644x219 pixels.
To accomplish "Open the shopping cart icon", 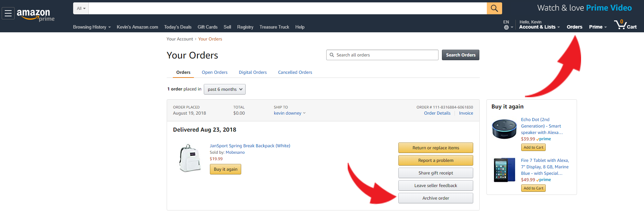I will tap(625, 24).
